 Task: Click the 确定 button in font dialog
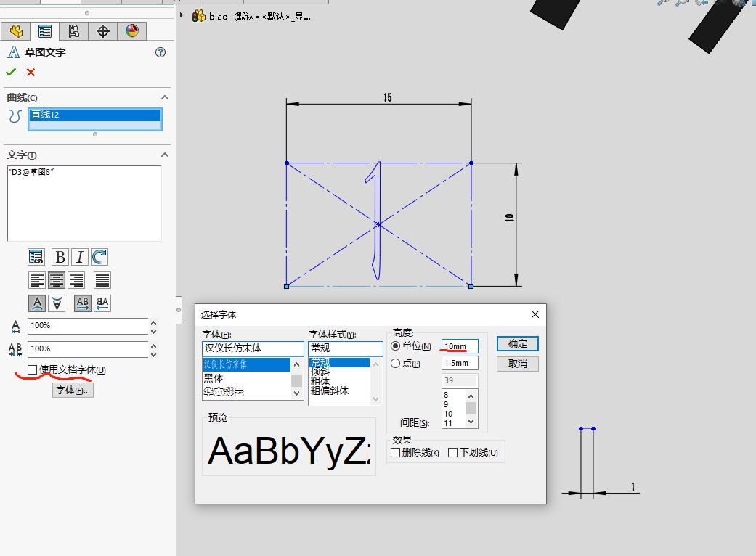516,343
